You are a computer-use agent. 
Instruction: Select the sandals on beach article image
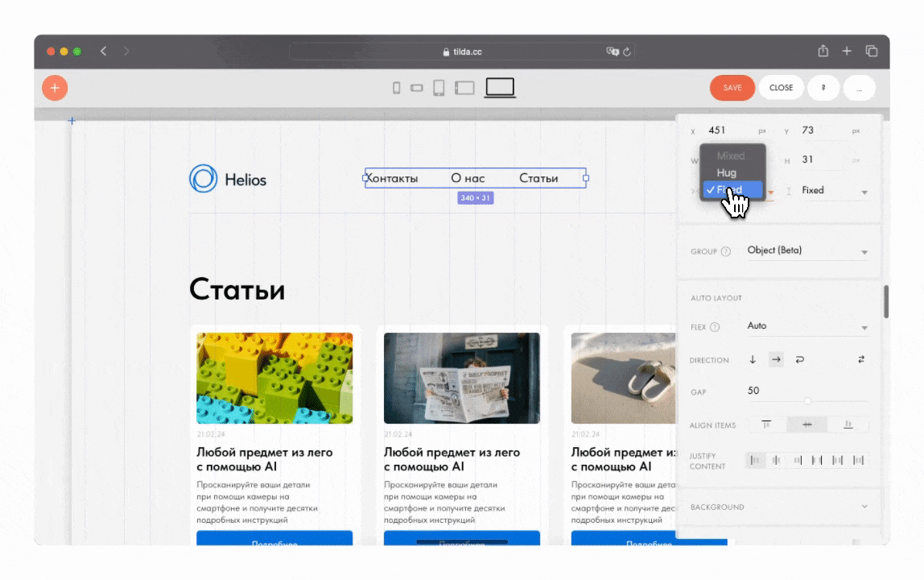624,379
